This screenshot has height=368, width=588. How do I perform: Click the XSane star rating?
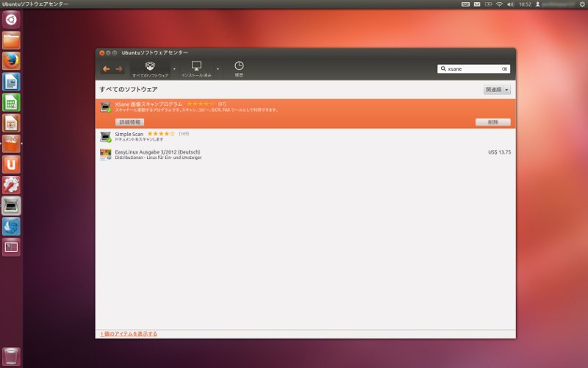(201, 104)
